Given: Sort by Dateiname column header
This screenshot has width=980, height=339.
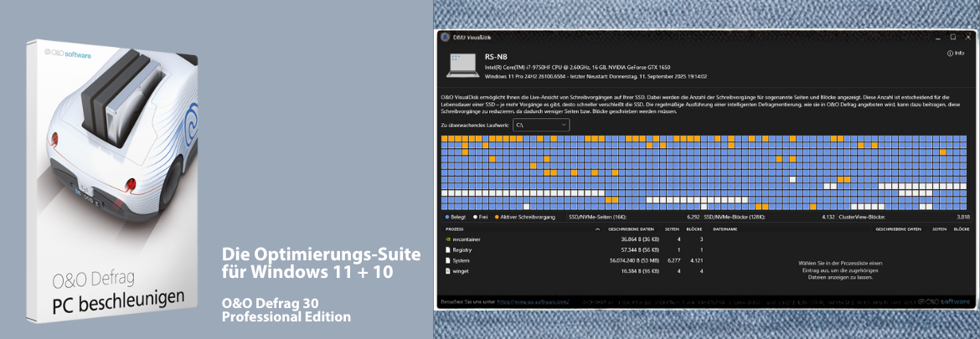Looking at the screenshot, I should point(725,229).
